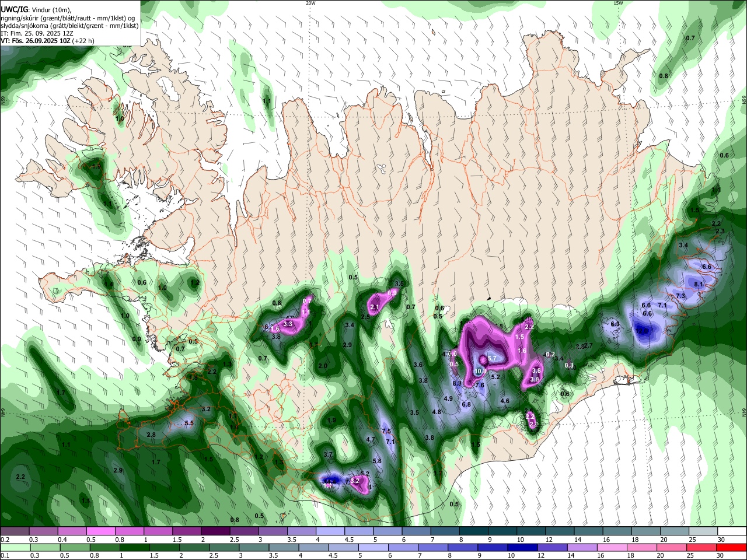Click the white swatch above upper-legend label 30
The width and height of the screenshot is (747, 560).
click(732, 531)
